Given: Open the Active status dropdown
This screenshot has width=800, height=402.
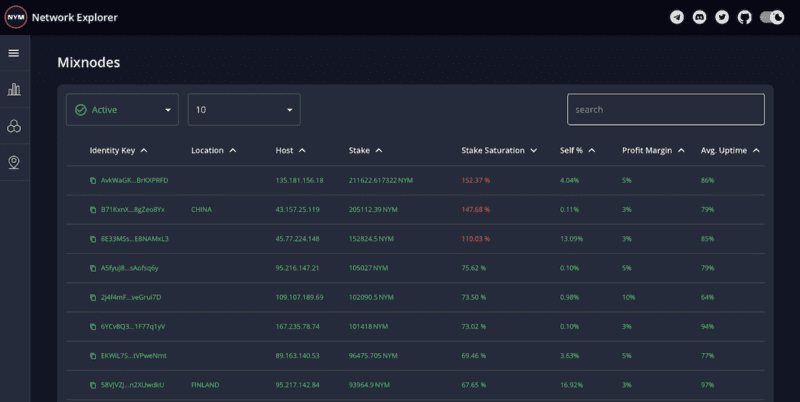Looking at the screenshot, I should point(122,110).
